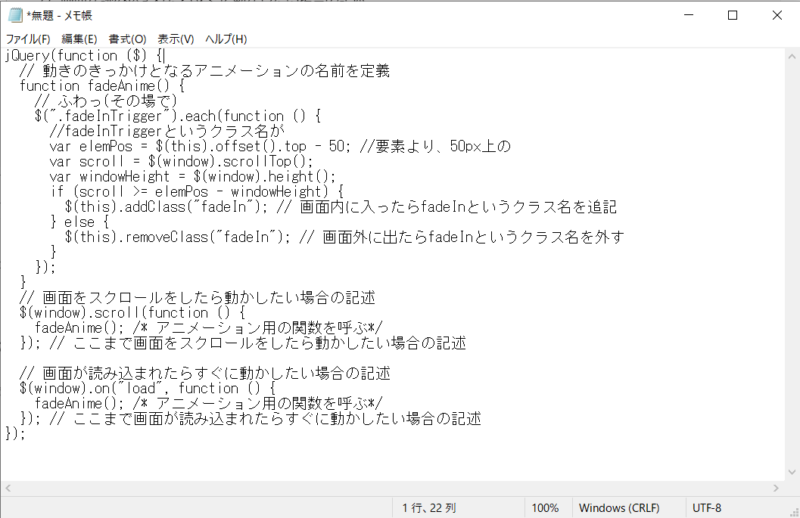
Task: Click the line 'function fadeAnime() {'
Action: 102,86
